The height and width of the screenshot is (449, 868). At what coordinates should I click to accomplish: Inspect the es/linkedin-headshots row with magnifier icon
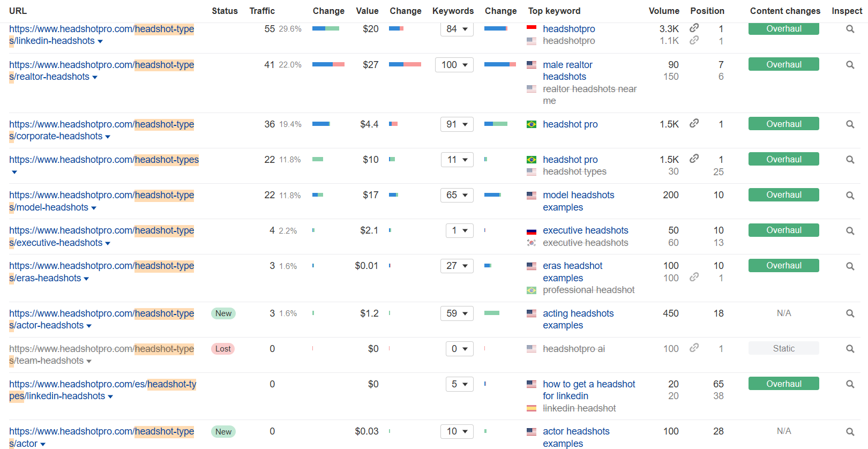click(x=850, y=384)
